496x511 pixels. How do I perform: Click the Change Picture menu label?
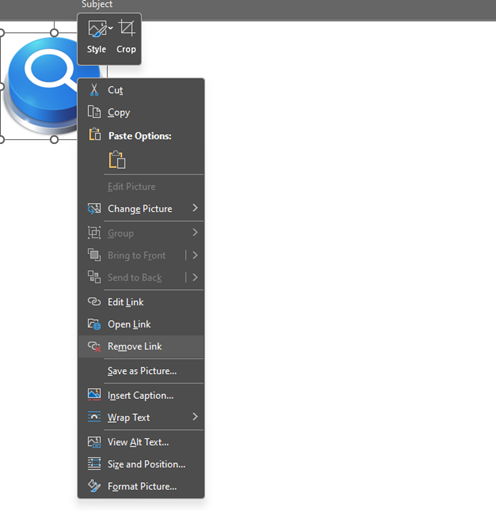(140, 209)
